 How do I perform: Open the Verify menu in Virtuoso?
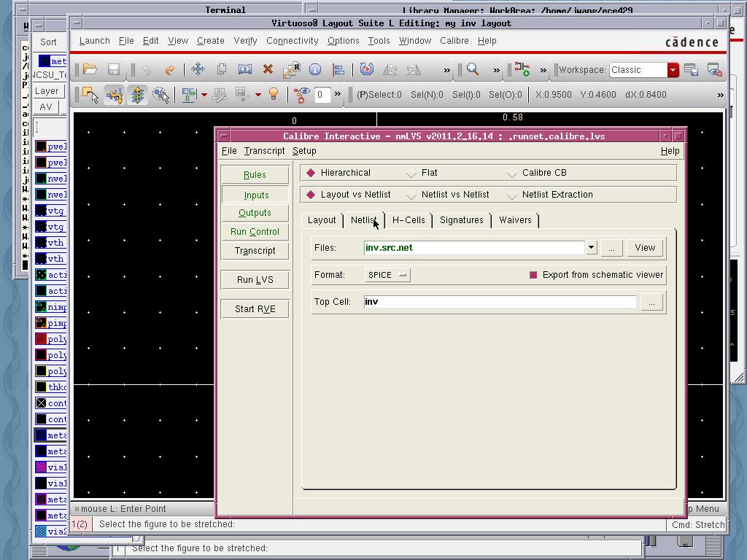click(245, 41)
